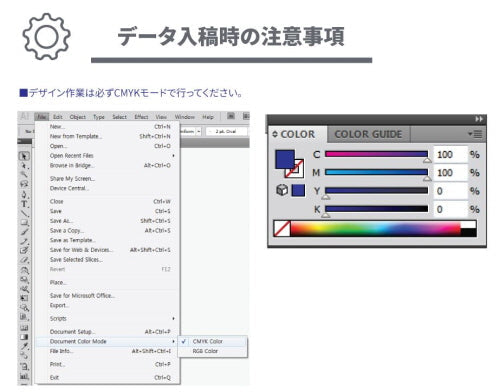This screenshot has width=500, height=392.
Task: Click the Magenta slider track
Action: pyautogui.click(x=376, y=172)
